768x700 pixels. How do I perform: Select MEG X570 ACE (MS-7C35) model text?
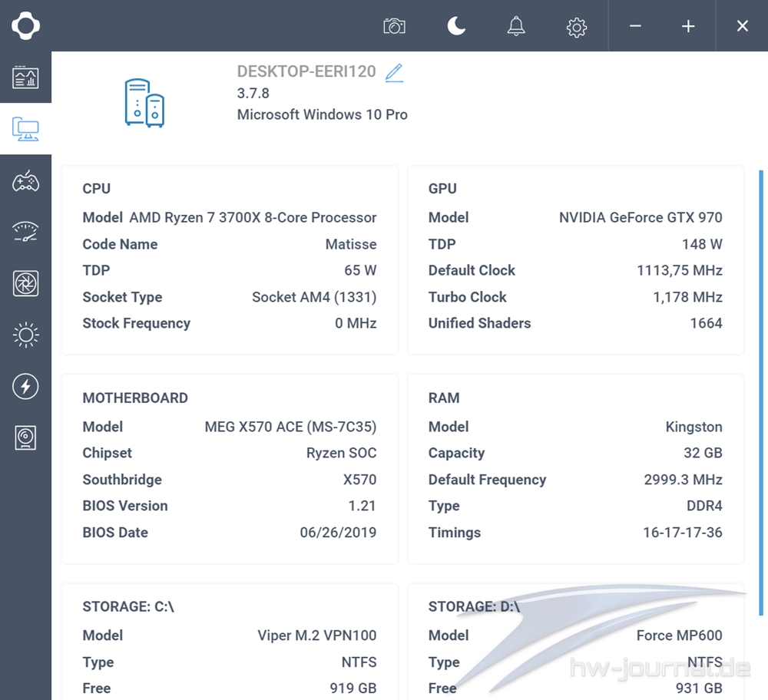coord(290,427)
